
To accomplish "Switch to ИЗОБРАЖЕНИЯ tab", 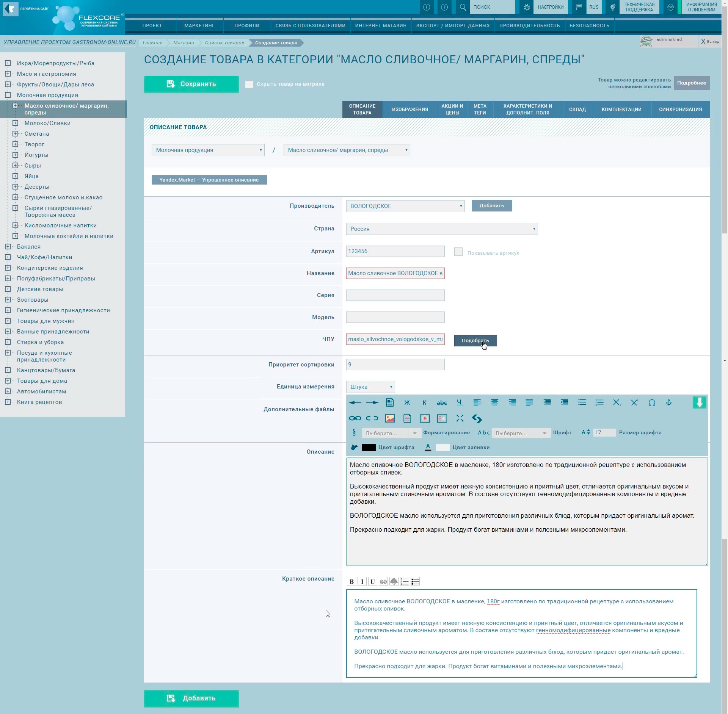I will (410, 110).
